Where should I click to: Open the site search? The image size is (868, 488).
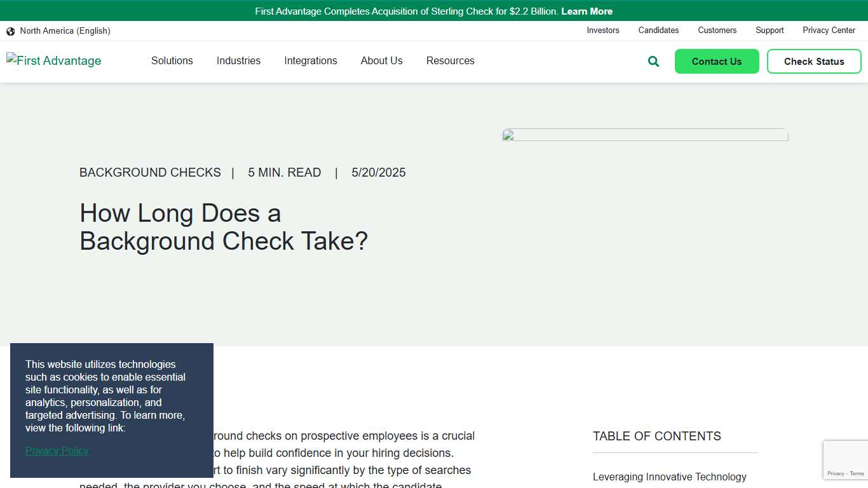[653, 61]
